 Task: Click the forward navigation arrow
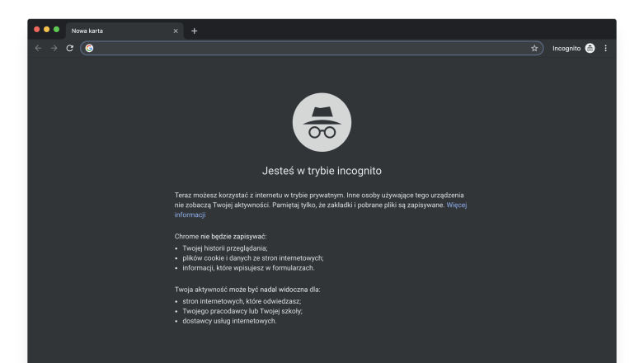point(54,48)
